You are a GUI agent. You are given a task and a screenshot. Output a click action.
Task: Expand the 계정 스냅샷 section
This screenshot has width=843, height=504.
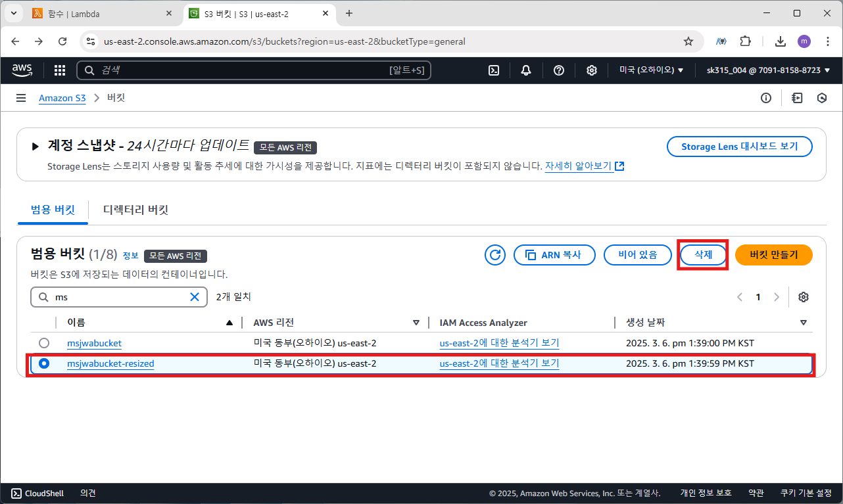36,146
